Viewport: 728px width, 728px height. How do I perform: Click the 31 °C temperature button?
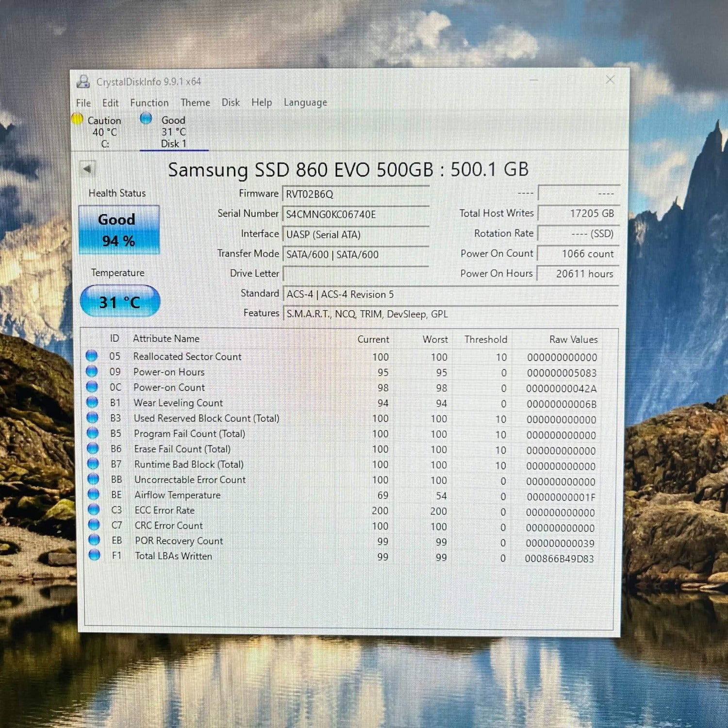(120, 301)
